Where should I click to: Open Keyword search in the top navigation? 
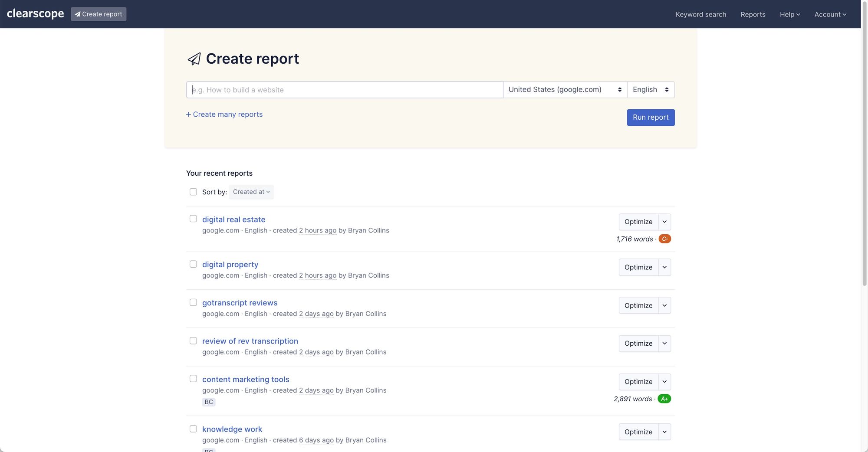pos(700,14)
